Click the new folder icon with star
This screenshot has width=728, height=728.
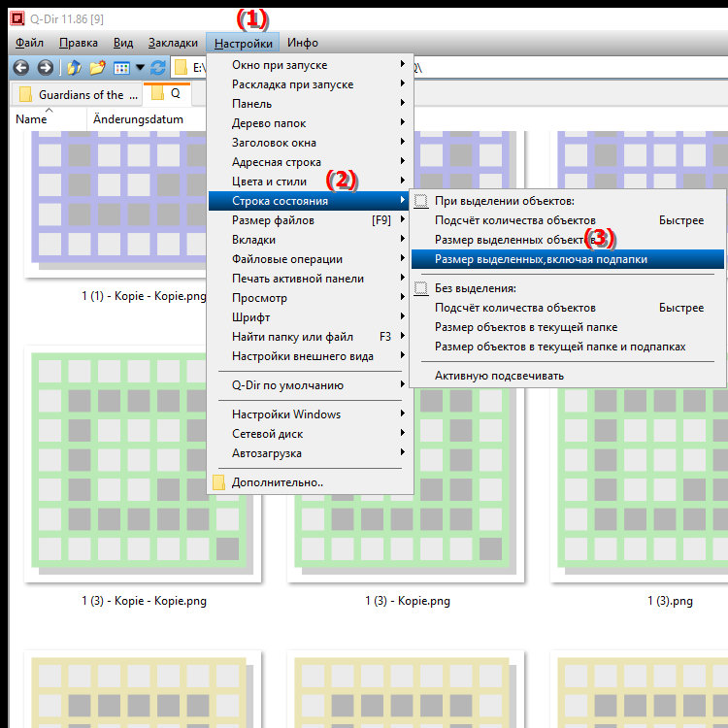click(x=97, y=68)
